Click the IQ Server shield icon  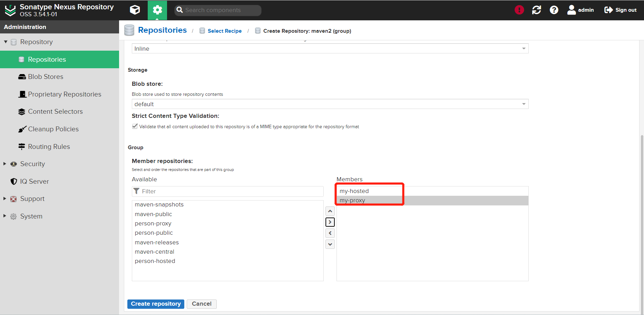pos(14,181)
